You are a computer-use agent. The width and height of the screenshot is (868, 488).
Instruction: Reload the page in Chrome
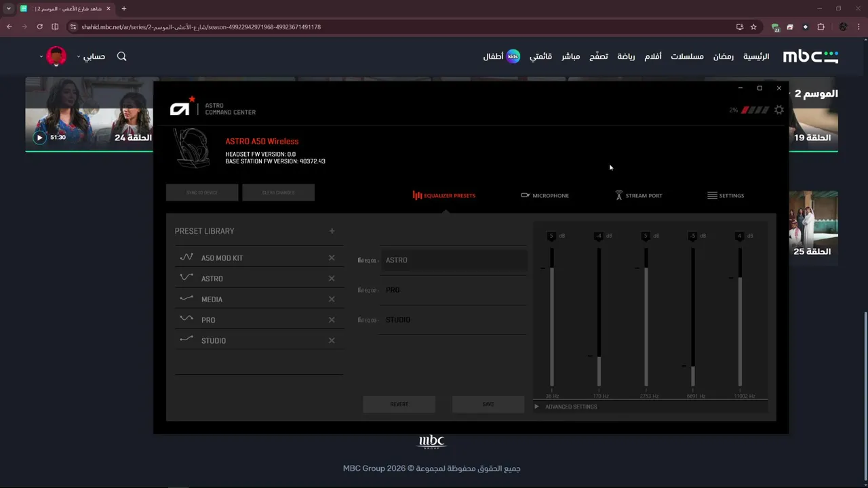[x=39, y=27]
